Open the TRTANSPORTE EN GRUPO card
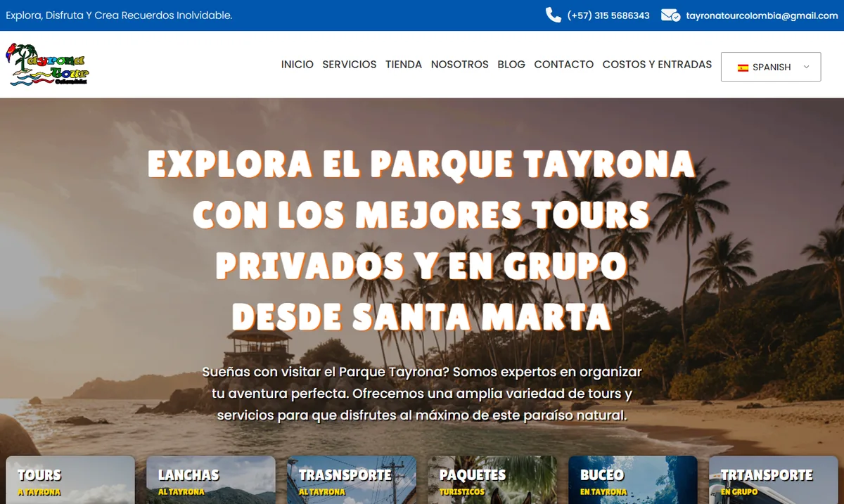Screen dimensions: 844x504 [774, 480]
